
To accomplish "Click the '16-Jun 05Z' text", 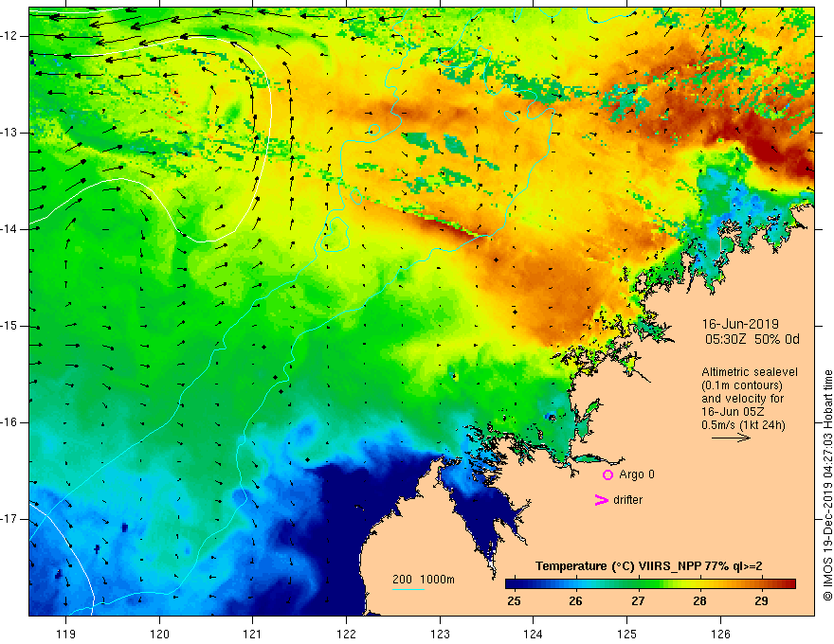I will (x=734, y=412).
